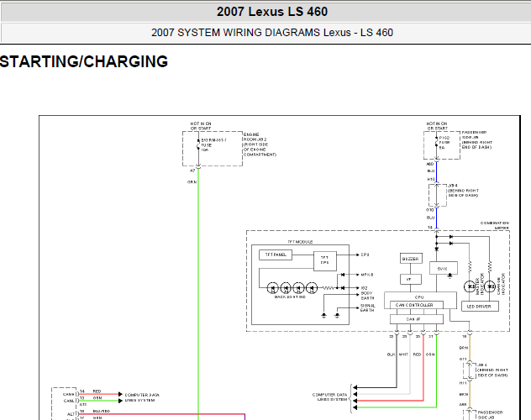Click the 'GRN' label under connector A7
Screen dimensions: 531x420
pos(192,182)
